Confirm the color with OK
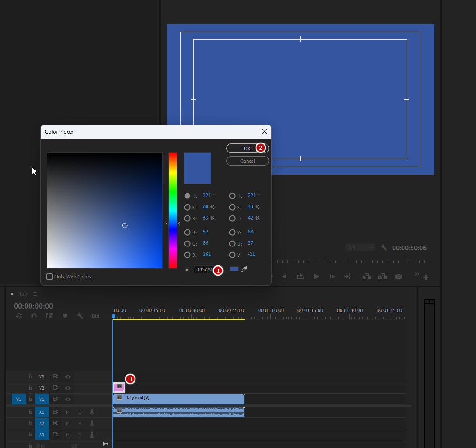476x448 pixels. tap(247, 148)
